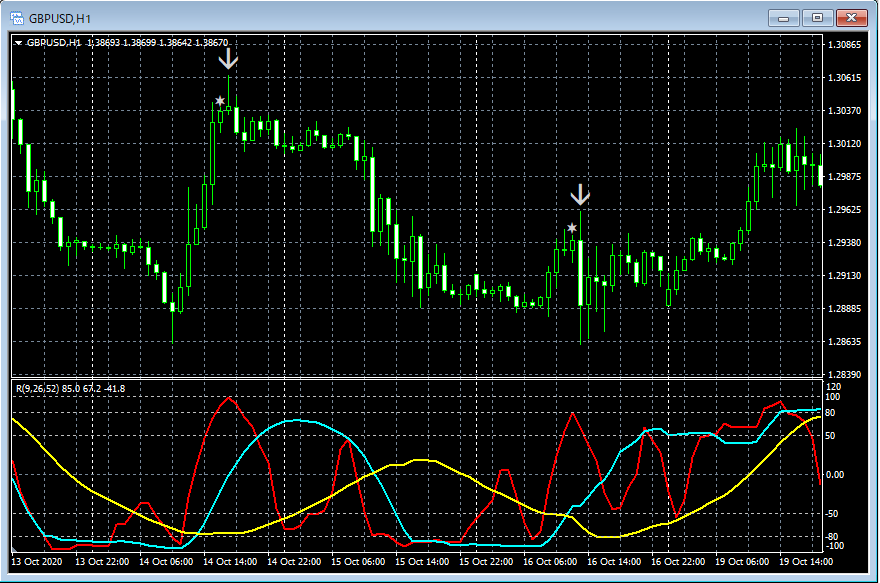Click price level 1.29625 on the scale

845,209
